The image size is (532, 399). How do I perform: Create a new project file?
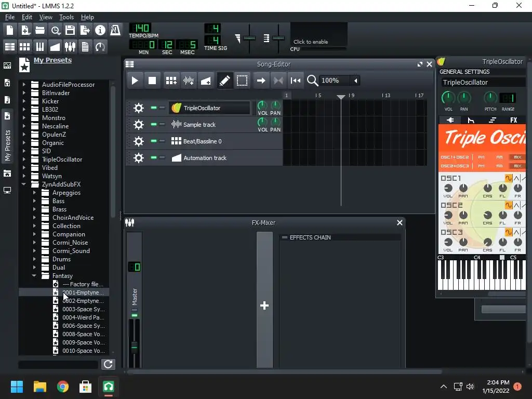10,30
